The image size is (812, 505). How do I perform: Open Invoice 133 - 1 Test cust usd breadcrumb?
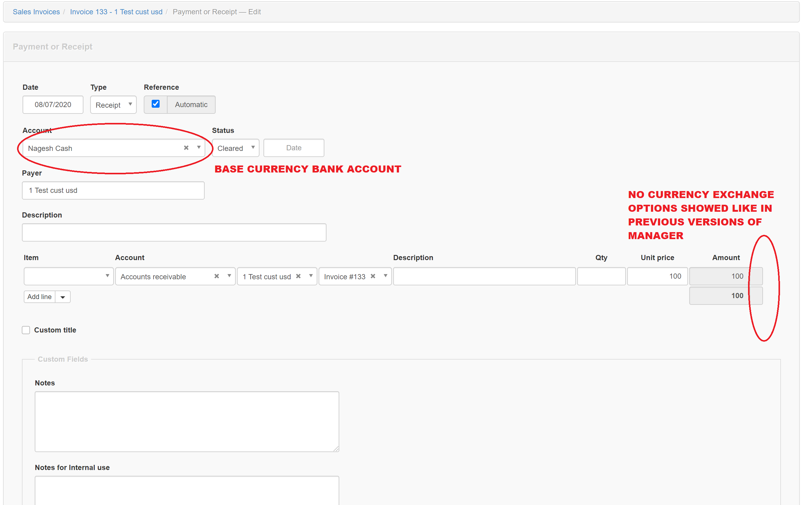[x=116, y=12]
